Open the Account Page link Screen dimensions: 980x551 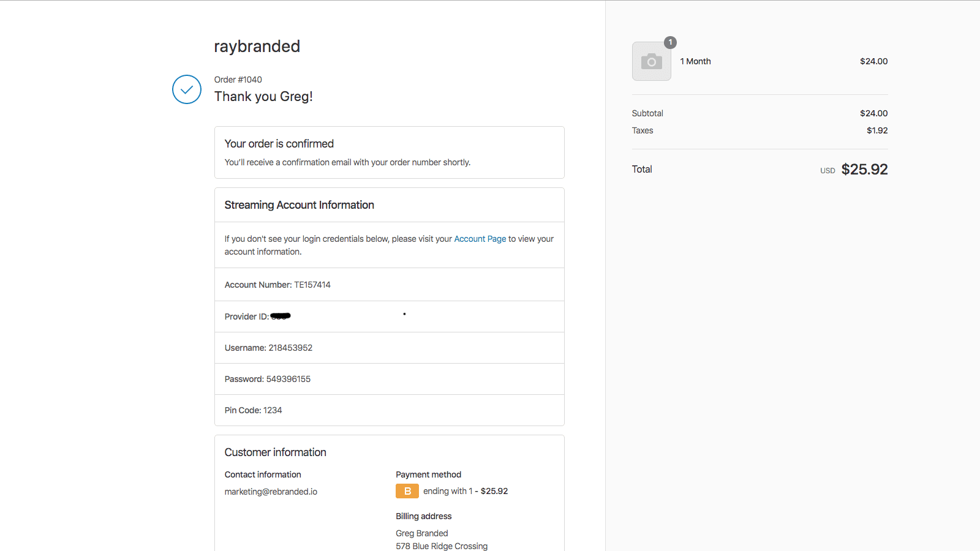pyautogui.click(x=480, y=239)
